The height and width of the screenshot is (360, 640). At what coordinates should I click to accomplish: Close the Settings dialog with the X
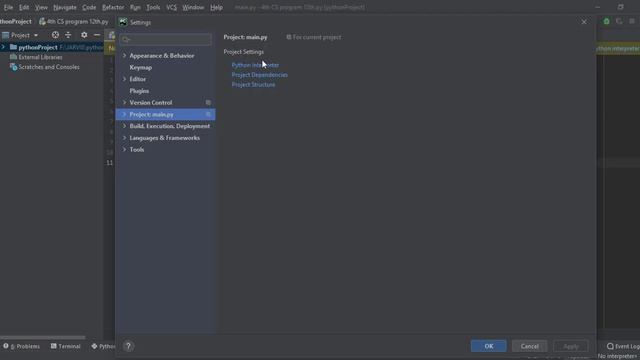point(584,22)
